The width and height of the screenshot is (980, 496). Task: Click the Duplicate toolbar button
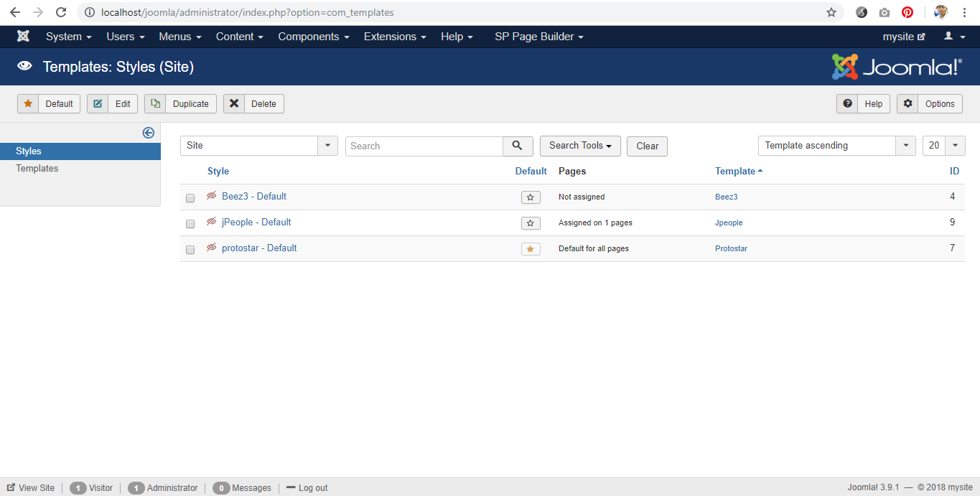pos(180,104)
